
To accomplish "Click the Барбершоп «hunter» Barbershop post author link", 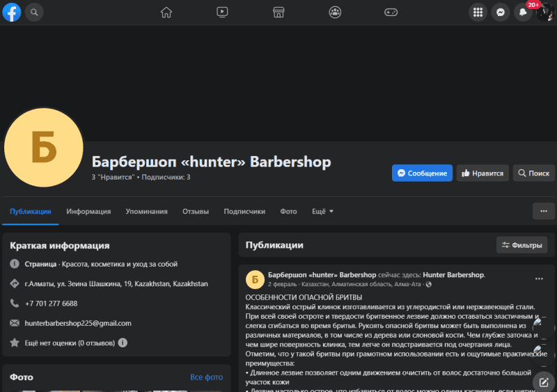I will [322, 275].
